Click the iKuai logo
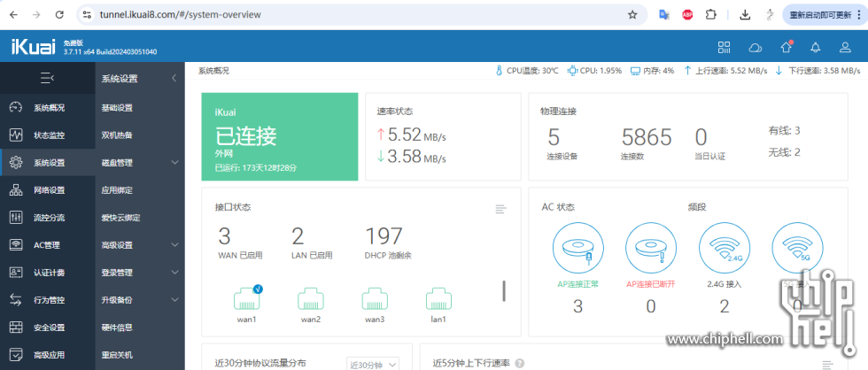 click(x=34, y=47)
